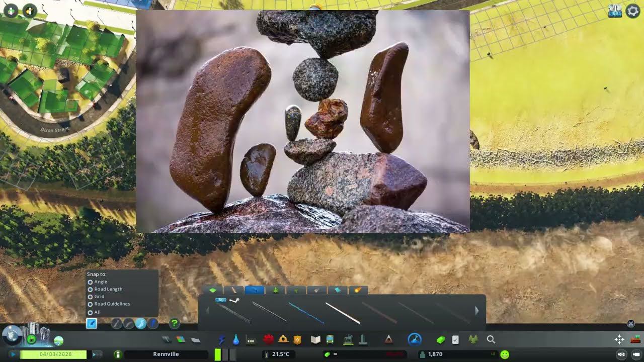Switch to the green terrain tab
Screen dimensions: 644x362
tap(213, 290)
